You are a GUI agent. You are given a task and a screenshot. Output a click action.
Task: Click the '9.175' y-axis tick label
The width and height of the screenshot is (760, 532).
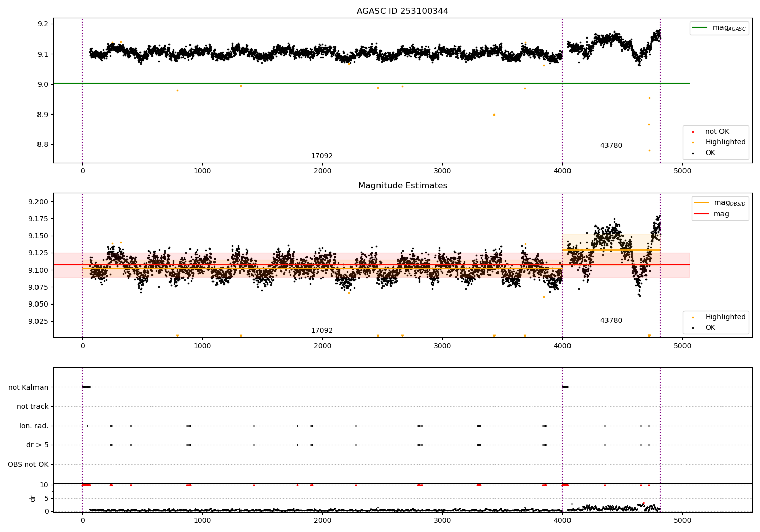click(39, 219)
